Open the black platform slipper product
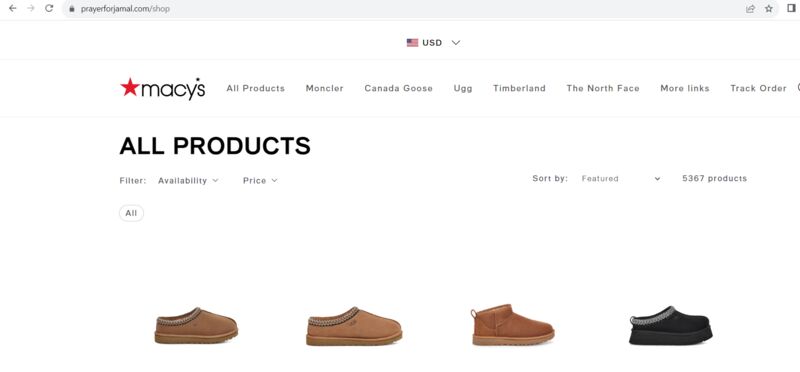 (670, 325)
